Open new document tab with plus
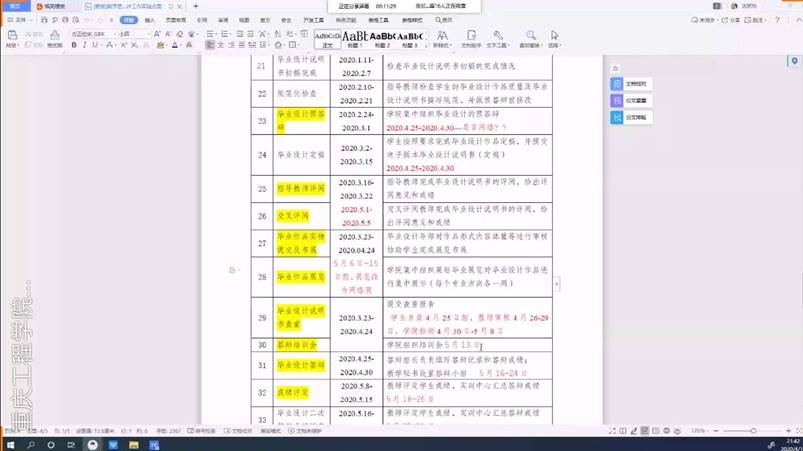Viewport: 803px width, 451px height. [196, 7]
